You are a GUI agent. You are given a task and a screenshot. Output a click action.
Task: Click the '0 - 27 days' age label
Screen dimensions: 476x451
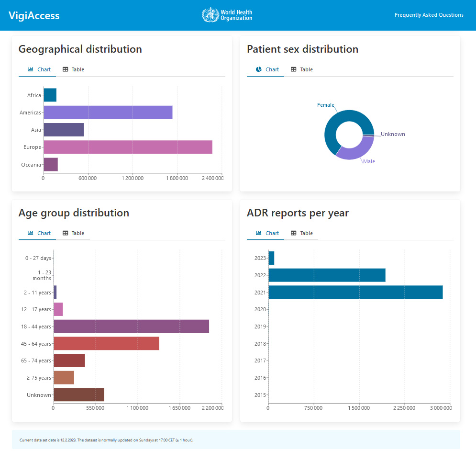pos(38,259)
